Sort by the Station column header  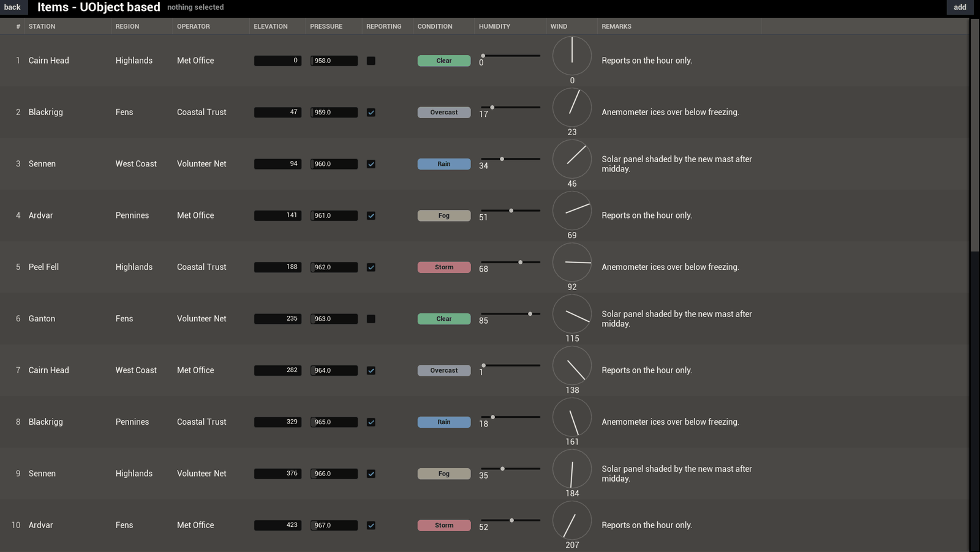(42, 26)
